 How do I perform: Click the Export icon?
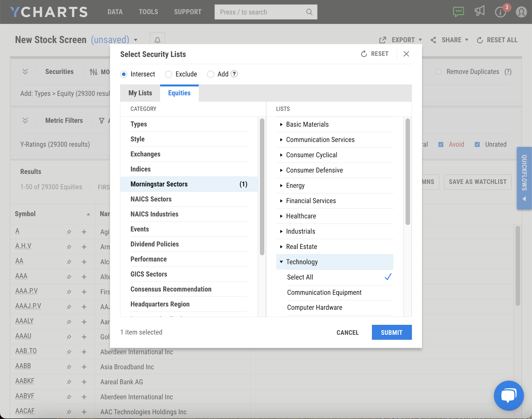(x=383, y=40)
